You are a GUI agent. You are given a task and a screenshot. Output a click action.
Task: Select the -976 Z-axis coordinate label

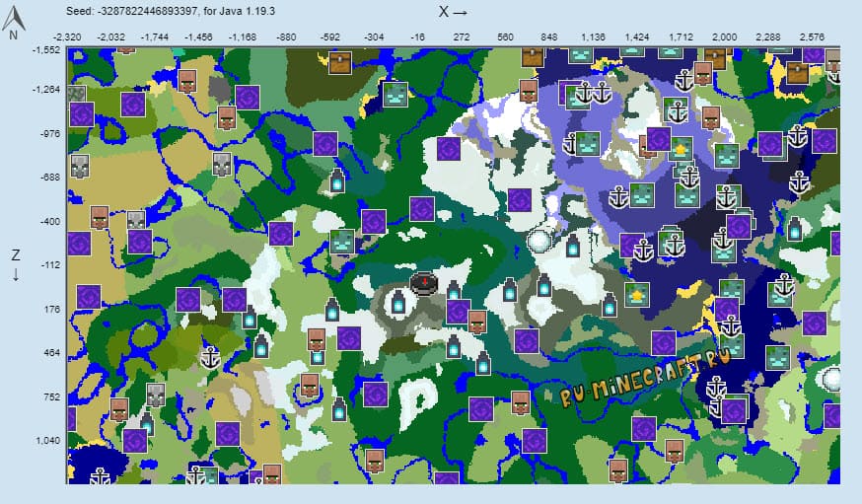pyautogui.click(x=50, y=133)
